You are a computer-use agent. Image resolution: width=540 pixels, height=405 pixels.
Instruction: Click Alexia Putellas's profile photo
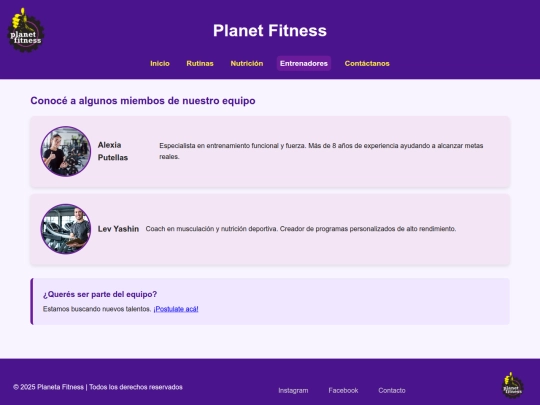(66, 151)
